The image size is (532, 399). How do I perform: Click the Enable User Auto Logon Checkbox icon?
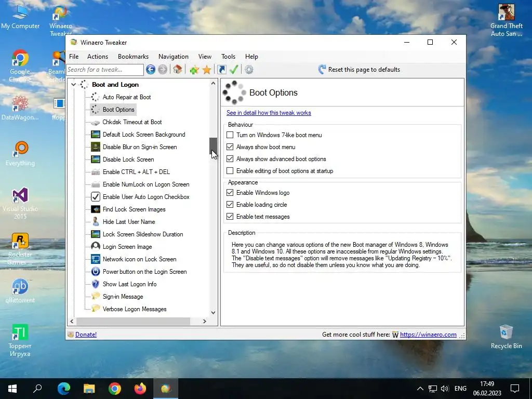coord(96,197)
